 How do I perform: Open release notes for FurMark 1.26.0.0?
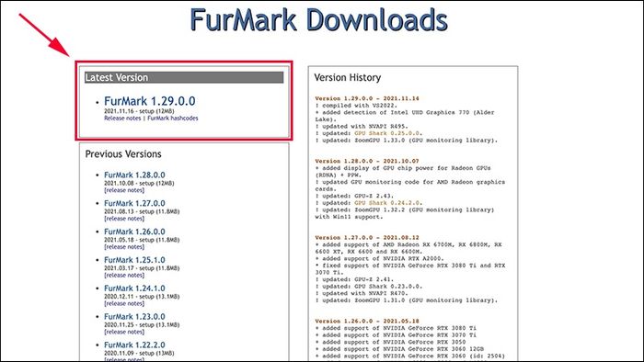[124, 247]
